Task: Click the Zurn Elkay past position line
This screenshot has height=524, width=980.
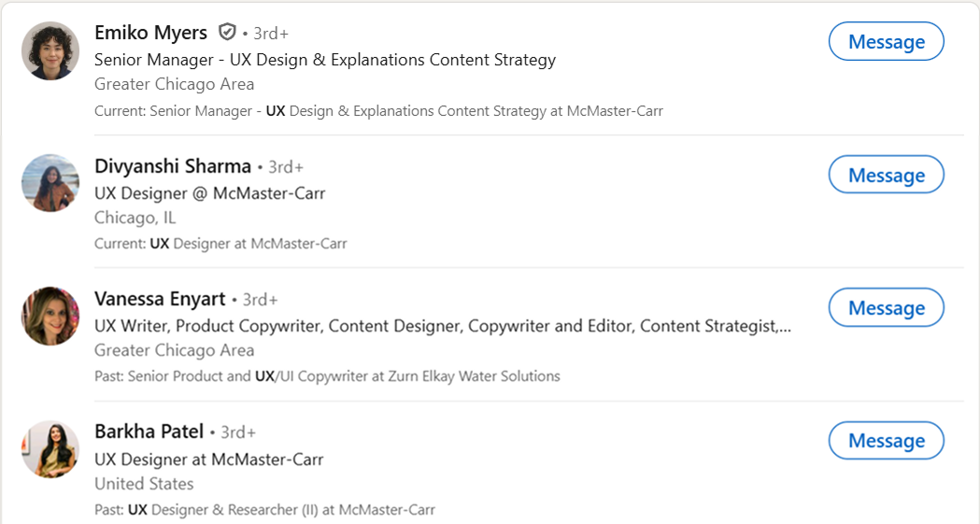Action: (327, 376)
